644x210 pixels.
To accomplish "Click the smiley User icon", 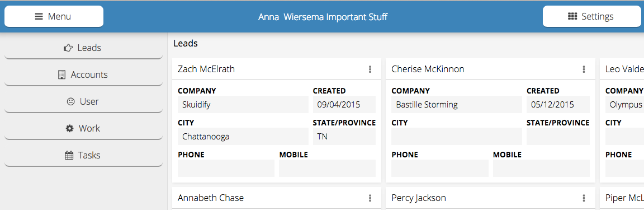I will 70,102.
